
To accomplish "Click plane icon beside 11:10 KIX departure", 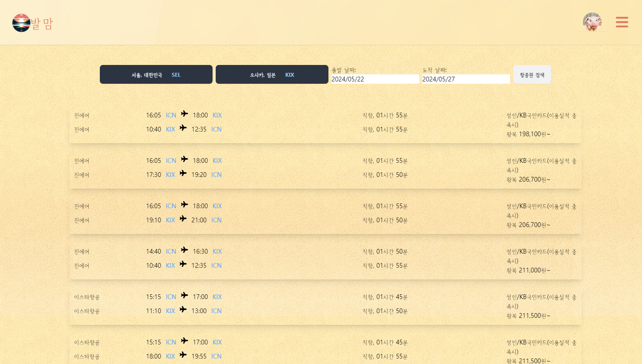I will pos(183,310).
